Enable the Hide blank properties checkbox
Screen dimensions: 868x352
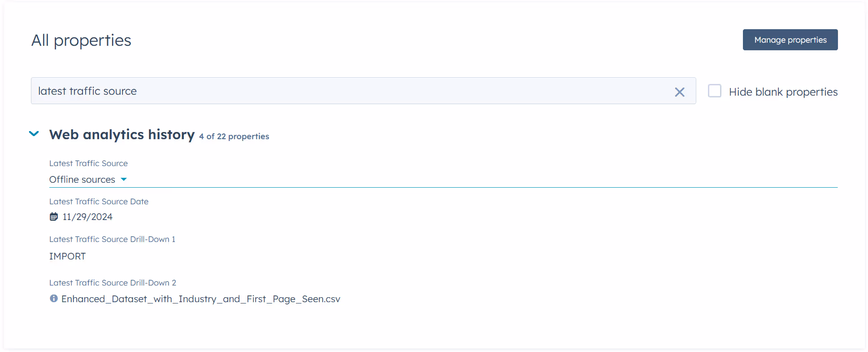715,91
